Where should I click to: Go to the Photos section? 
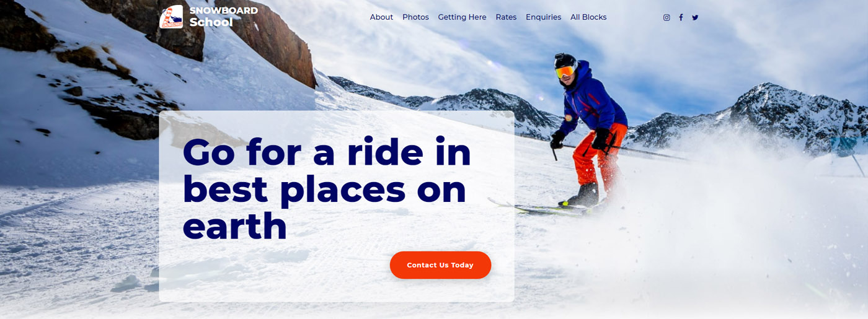(415, 17)
